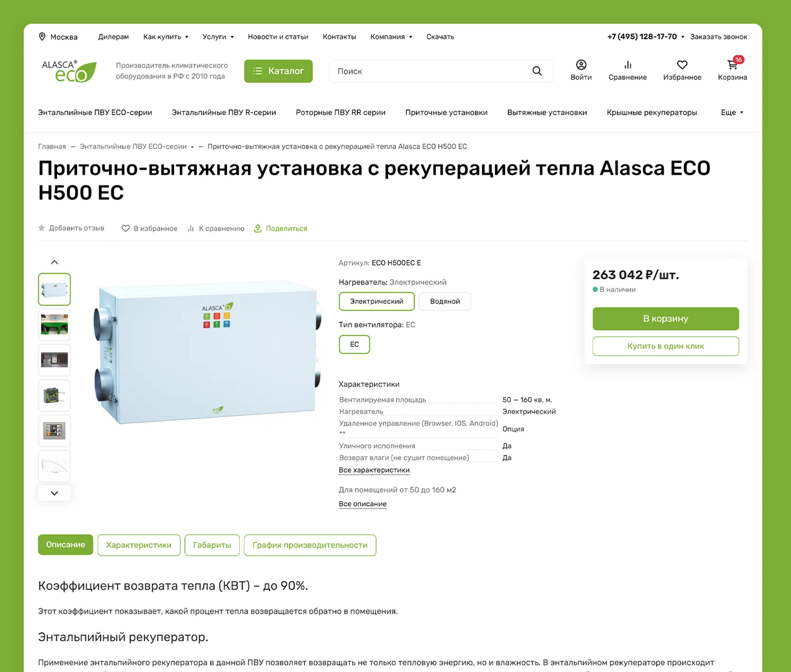Screen dimensions: 791x672
Task: Click the Москва location pin icon
Action: click(42, 37)
